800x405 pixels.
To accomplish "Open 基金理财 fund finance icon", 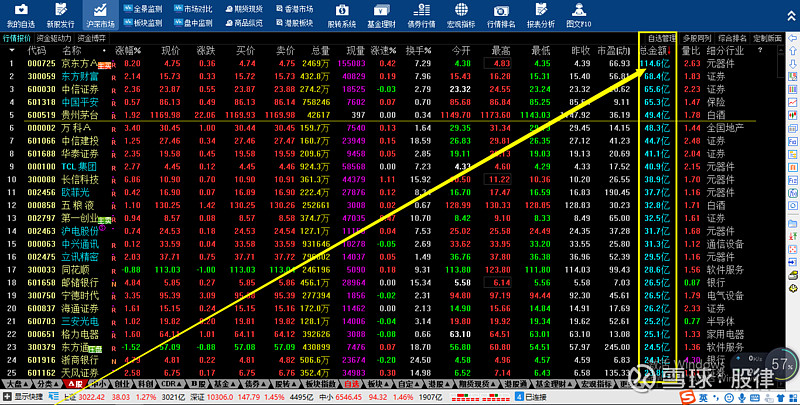I will [382, 15].
